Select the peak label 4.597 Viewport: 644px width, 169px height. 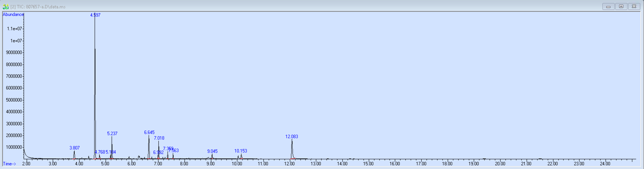point(95,15)
